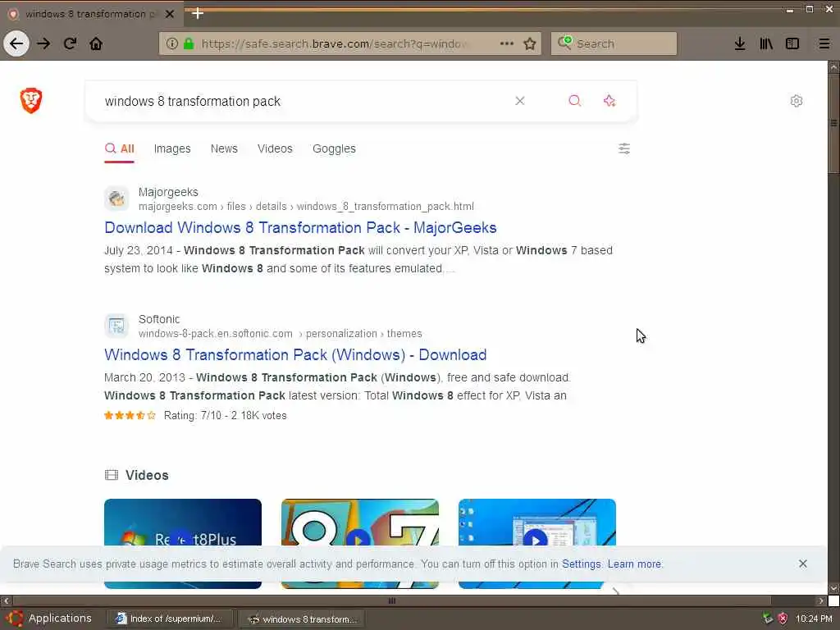Click the 10:24 PM clock
840x630 pixels.
(x=814, y=619)
